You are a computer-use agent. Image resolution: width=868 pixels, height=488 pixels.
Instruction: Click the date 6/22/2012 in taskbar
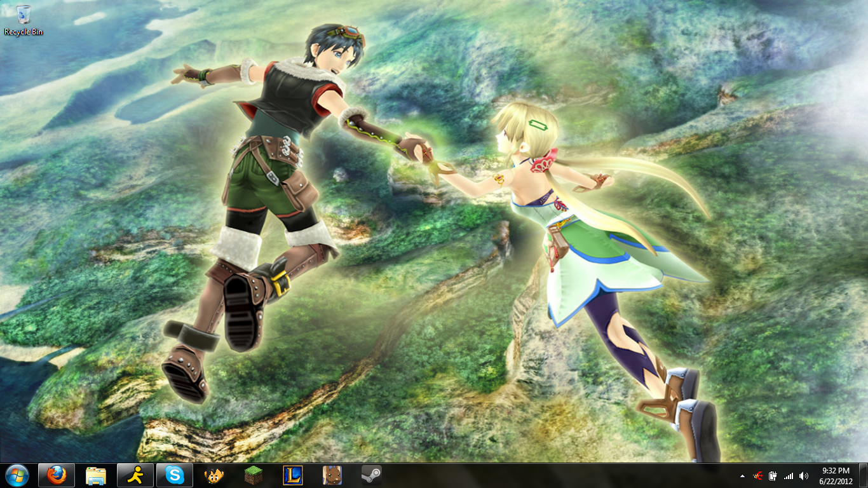836,481
